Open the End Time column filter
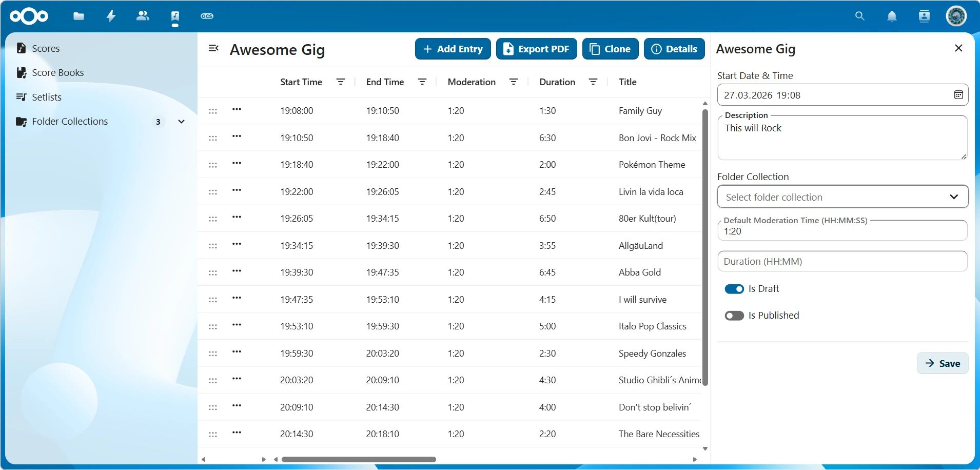This screenshot has height=470, width=980. (x=422, y=82)
